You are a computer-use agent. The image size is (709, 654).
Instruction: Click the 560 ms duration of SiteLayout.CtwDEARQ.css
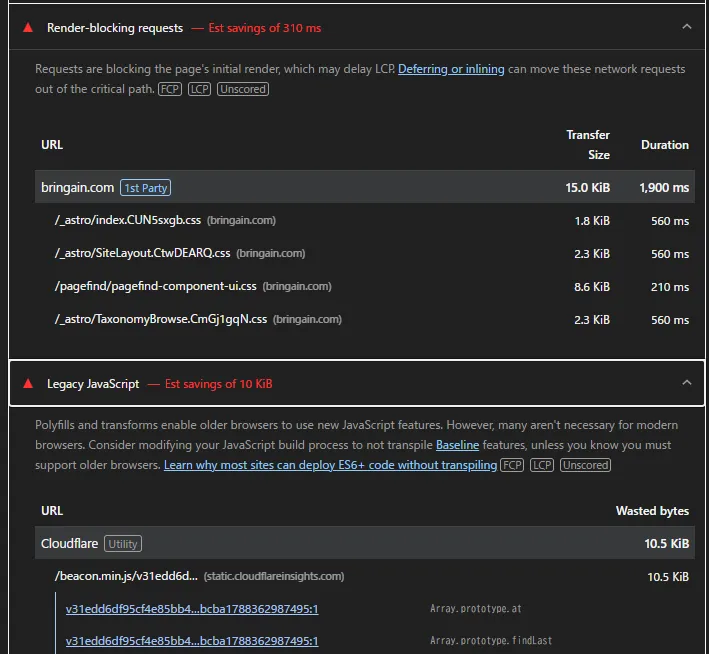click(670, 254)
